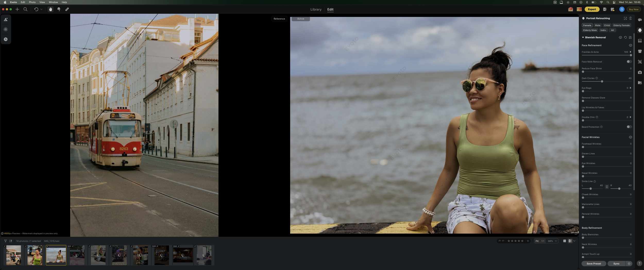Expand Eye Bags options arrow
This screenshot has height=270, width=644.
tap(630, 88)
